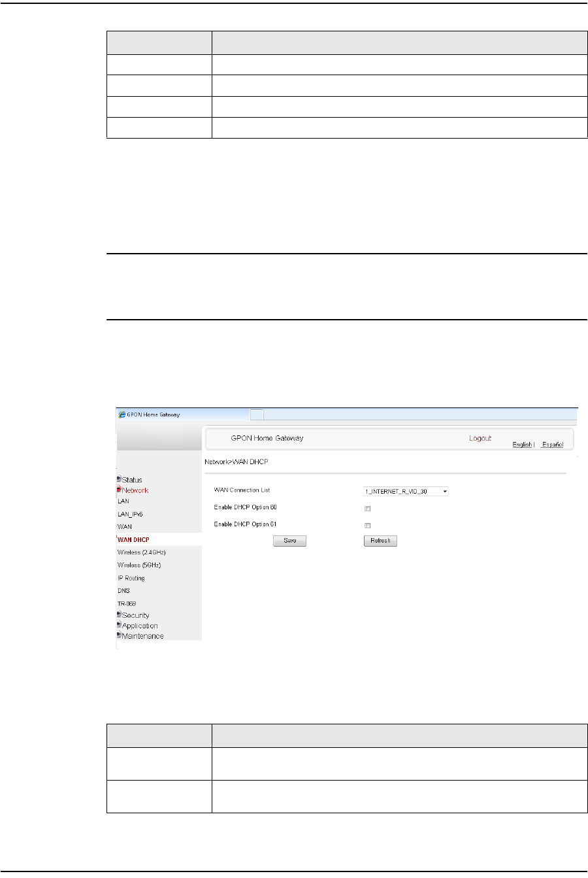Screen dimensions: 588x878
Task: Open a new blank browser tab
Action: click(x=257, y=414)
